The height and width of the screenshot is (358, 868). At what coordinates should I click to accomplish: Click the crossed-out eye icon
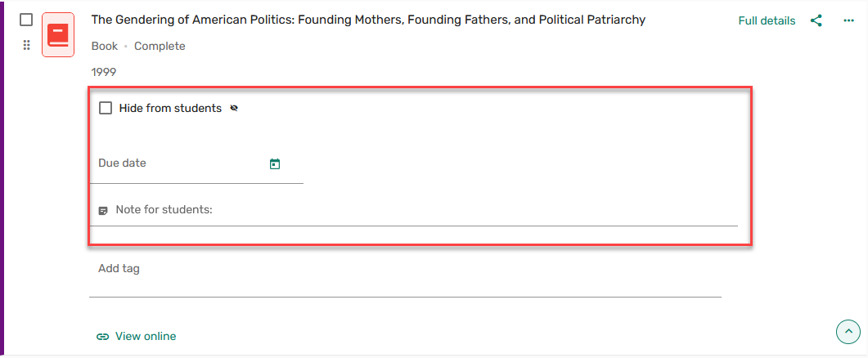coord(234,108)
